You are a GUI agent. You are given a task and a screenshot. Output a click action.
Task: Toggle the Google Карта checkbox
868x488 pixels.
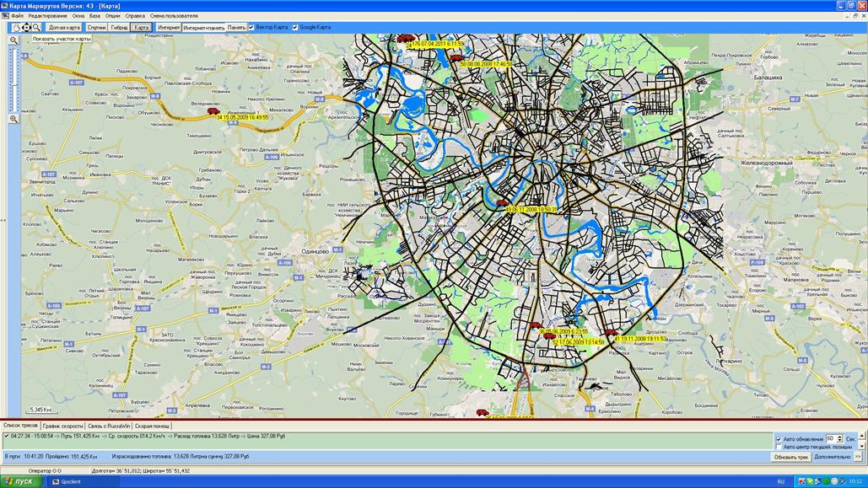point(295,27)
